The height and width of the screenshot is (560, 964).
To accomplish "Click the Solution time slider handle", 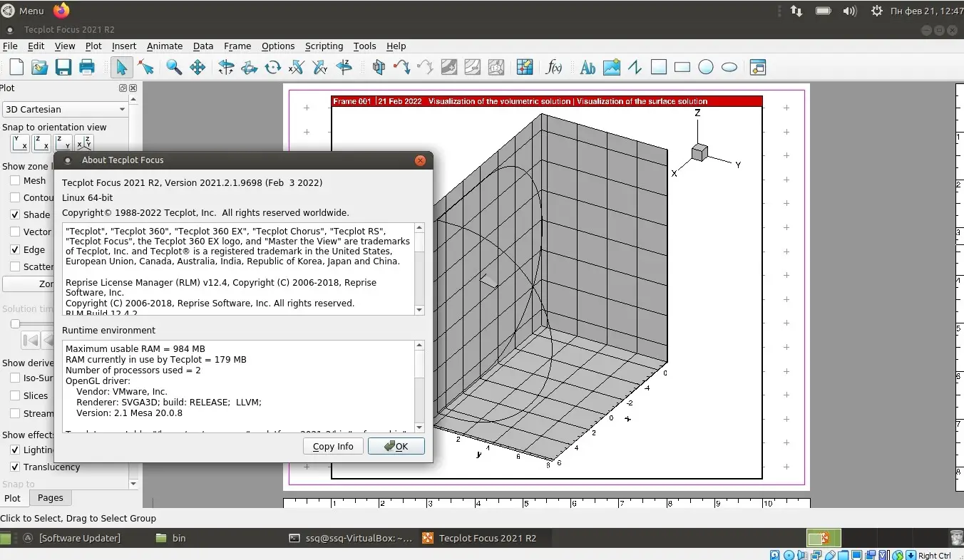I will click(15, 323).
